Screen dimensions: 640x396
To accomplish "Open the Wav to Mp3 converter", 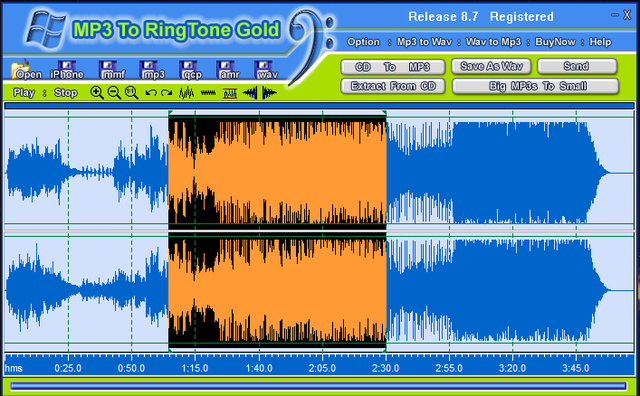I will [x=493, y=42].
